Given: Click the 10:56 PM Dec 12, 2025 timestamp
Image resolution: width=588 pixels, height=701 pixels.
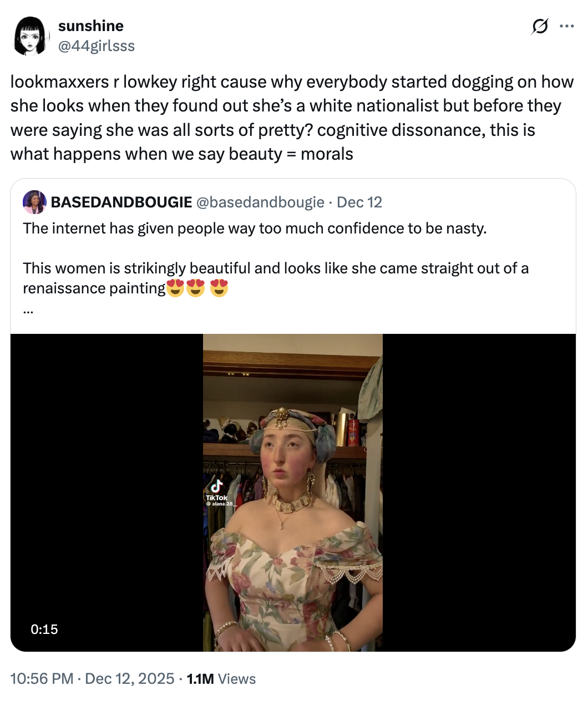Looking at the screenshot, I should point(92,678).
